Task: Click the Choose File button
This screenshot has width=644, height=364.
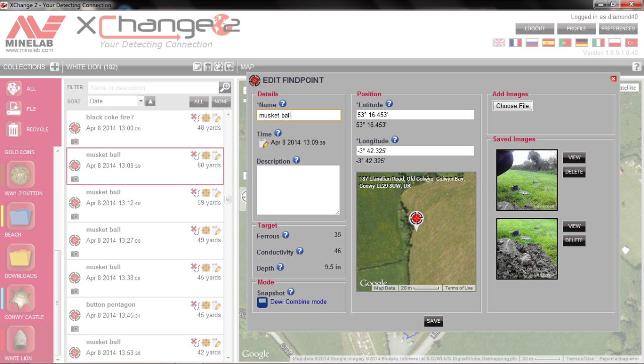Action: [513, 106]
